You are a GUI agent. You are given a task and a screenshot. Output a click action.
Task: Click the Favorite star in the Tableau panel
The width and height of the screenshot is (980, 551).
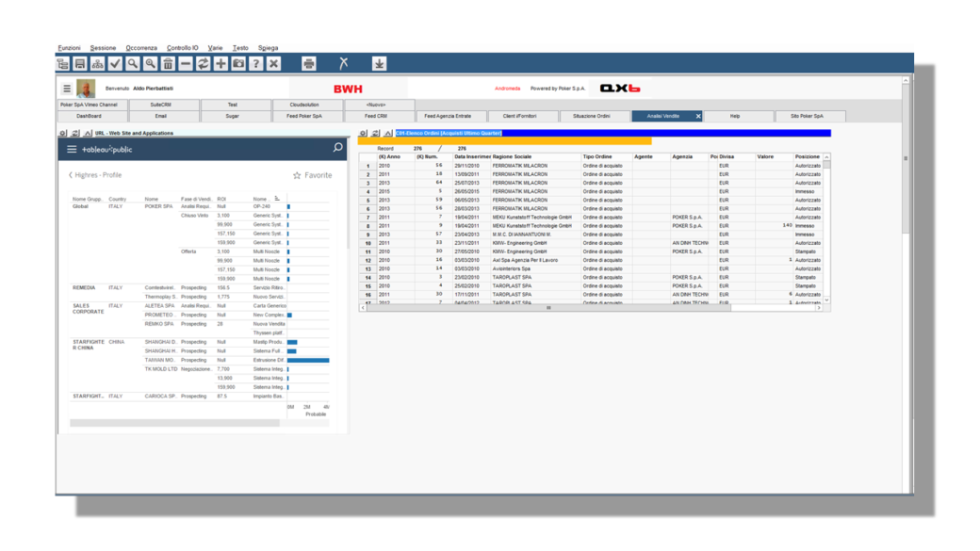tap(297, 175)
